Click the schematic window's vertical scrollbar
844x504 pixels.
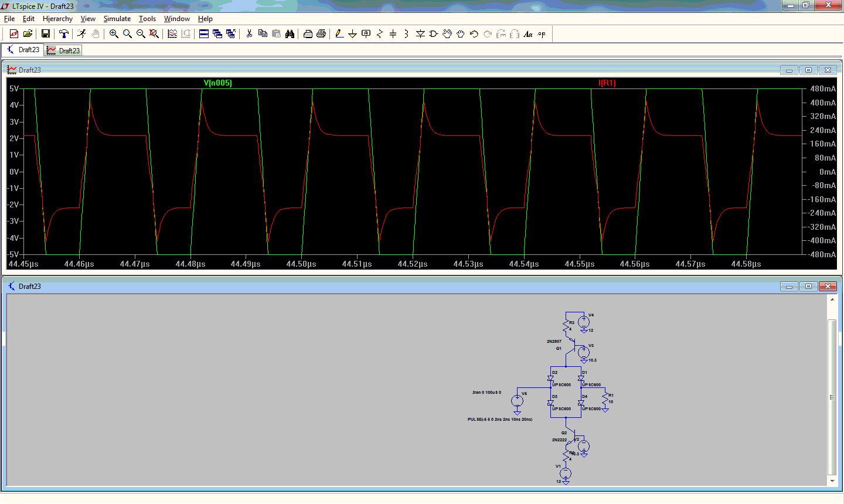[832, 397]
